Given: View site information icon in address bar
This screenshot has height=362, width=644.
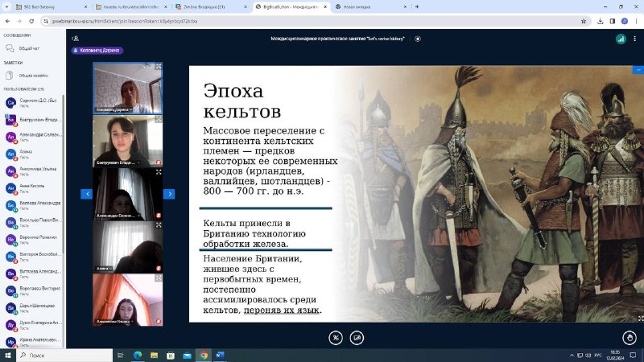Looking at the screenshot, I should point(46,22).
